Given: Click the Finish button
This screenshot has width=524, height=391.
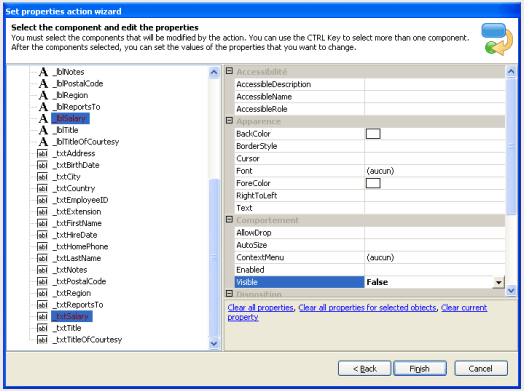Looking at the screenshot, I should click(420, 369).
